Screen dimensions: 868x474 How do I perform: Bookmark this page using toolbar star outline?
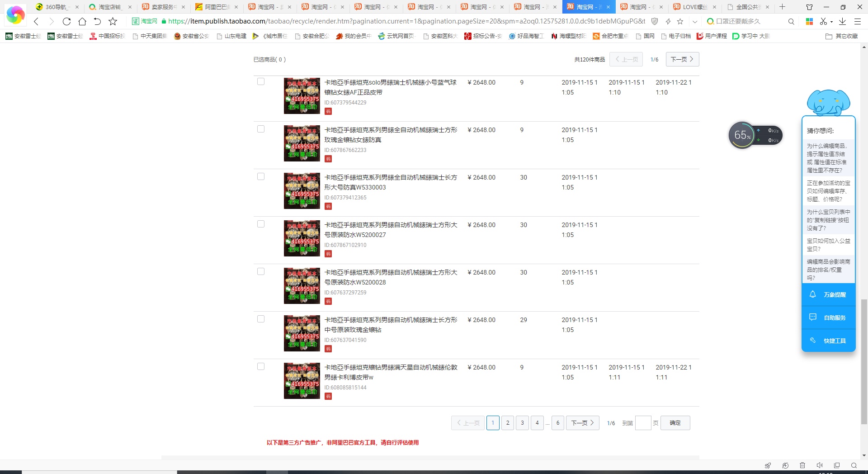[113, 21]
